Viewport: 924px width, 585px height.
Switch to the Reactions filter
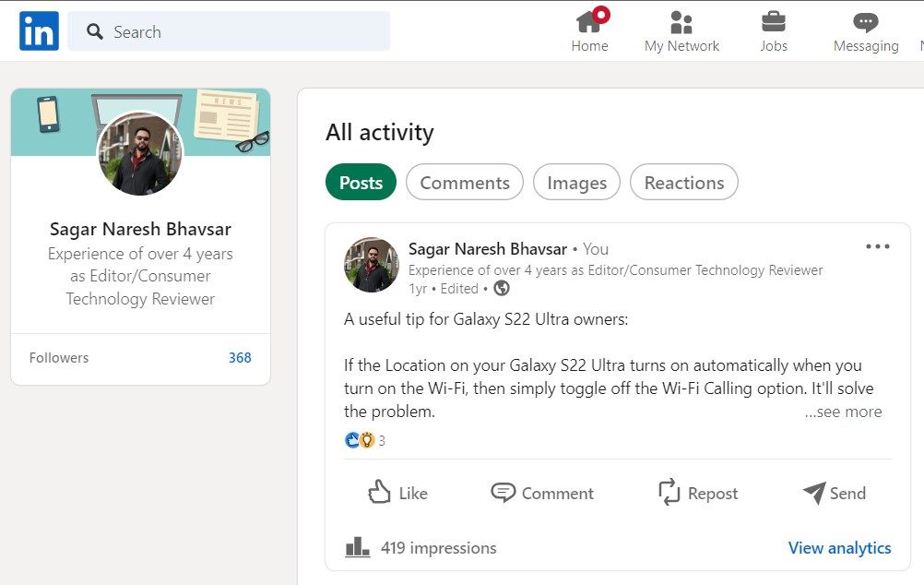683,182
